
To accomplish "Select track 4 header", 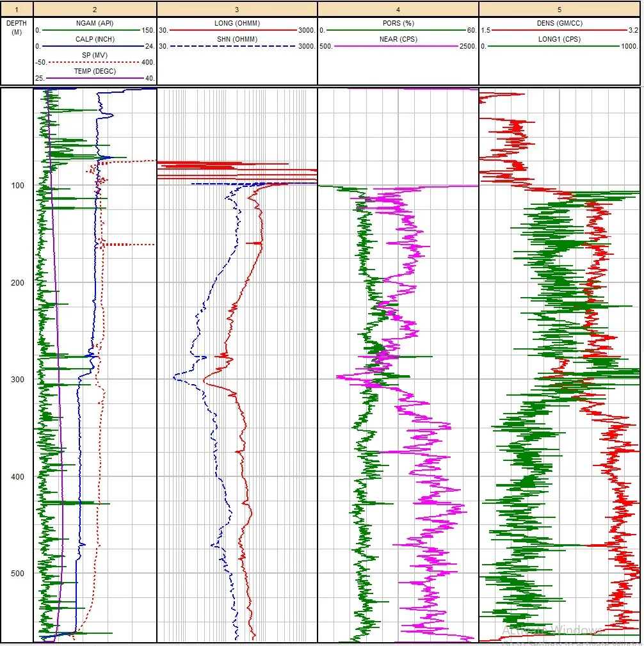I will (x=398, y=9).
